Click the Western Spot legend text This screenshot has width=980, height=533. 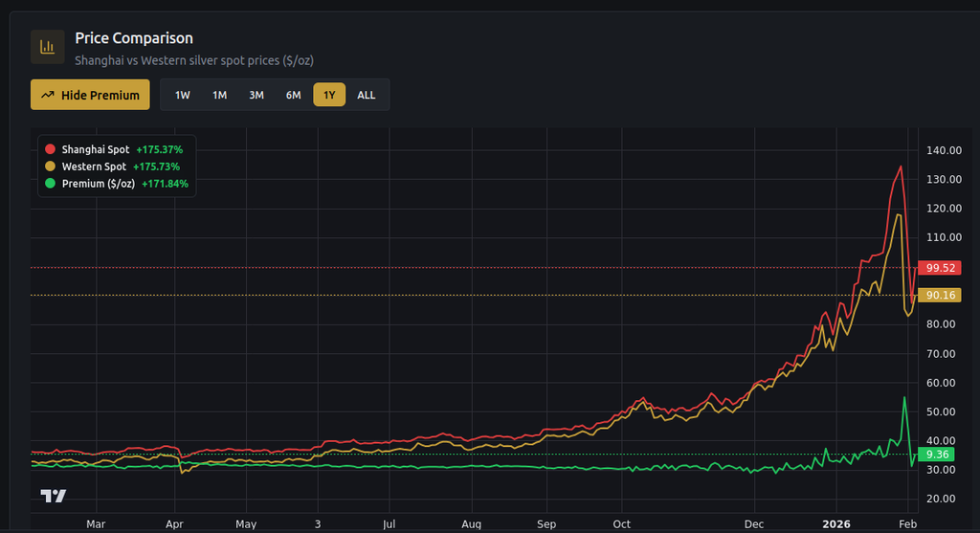click(x=94, y=167)
